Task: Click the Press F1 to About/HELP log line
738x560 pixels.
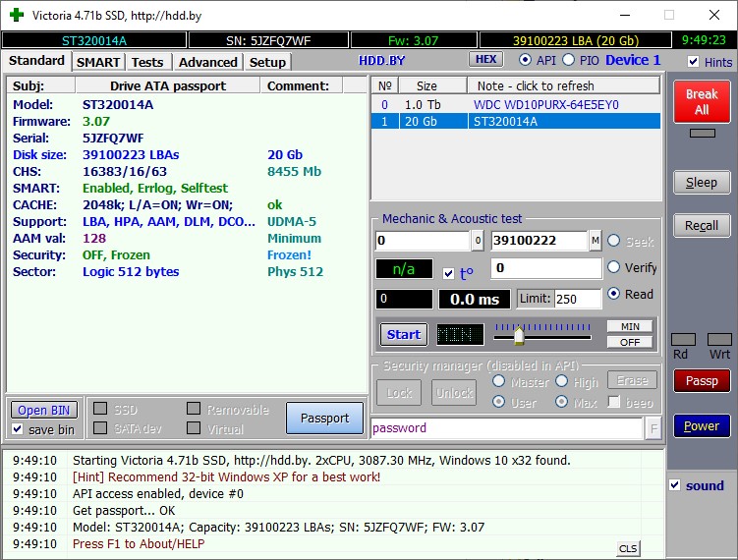Action: tap(139, 544)
